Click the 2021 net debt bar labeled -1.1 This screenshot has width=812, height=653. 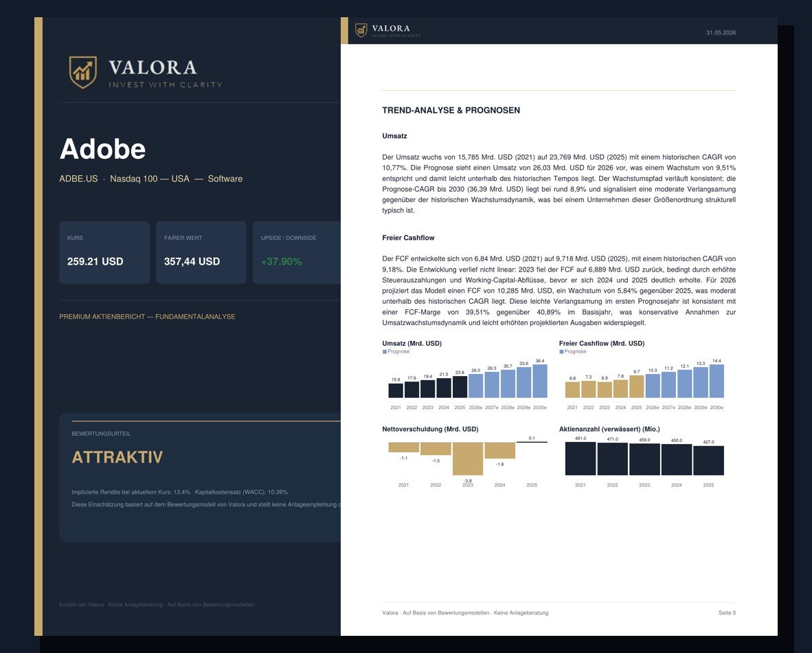point(404,447)
